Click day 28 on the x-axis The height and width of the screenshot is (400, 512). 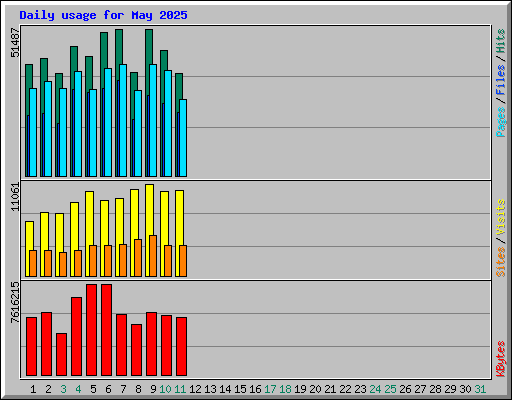(x=435, y=389)
